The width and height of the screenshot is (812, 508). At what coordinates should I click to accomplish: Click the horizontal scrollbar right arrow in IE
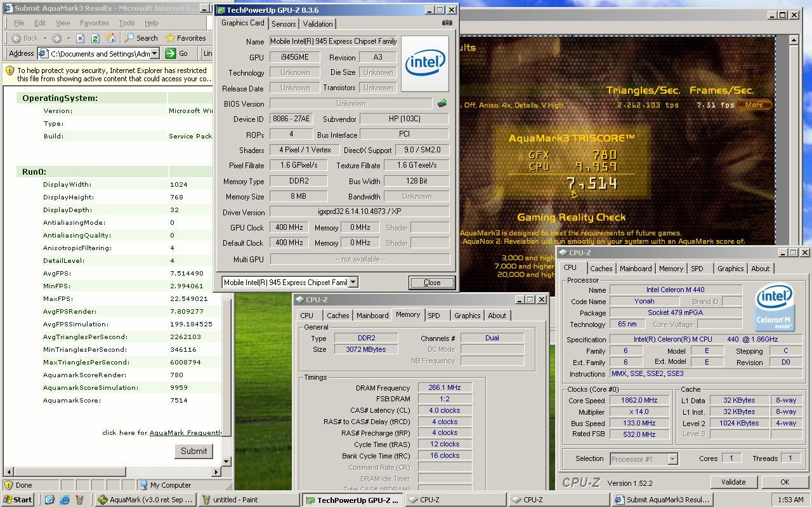[x=216, y=472]
